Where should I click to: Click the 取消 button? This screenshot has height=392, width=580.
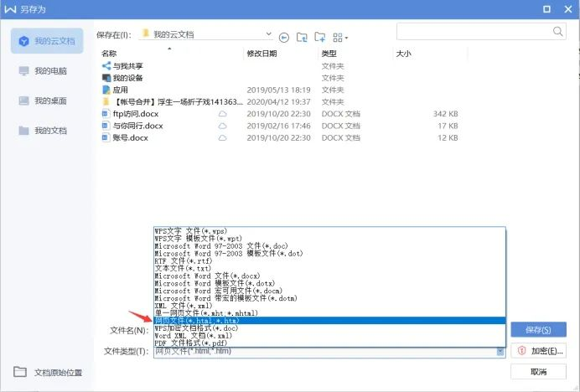coord(538,372)
